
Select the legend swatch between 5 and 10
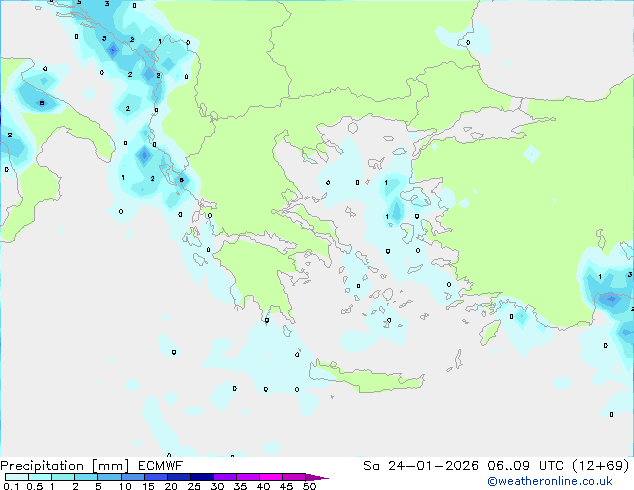tap(109, 477)
